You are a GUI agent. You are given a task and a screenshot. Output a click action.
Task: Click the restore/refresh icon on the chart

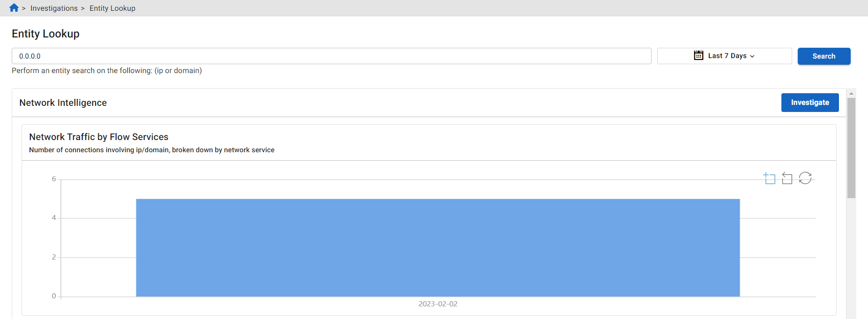click(x=805, y=178)
